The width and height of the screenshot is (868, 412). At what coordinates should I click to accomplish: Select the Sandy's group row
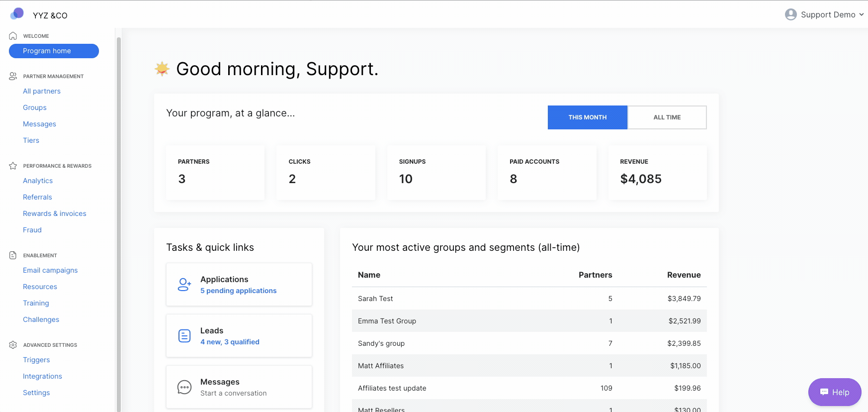click(529, 343)
